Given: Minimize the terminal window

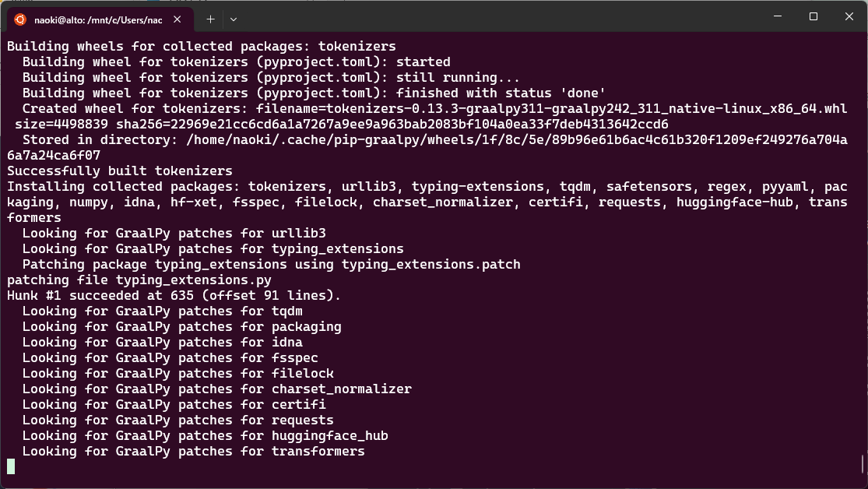Looking at the screenshot, I should [x=778, y=16].
